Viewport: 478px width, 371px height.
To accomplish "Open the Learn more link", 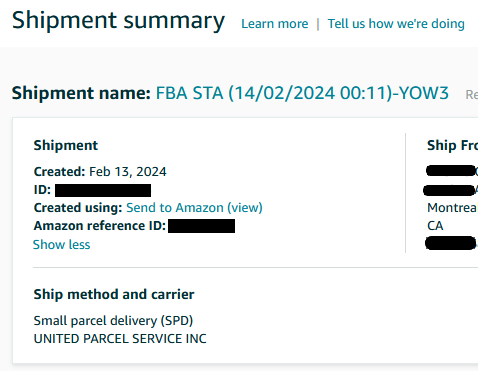I will (275, 24).
